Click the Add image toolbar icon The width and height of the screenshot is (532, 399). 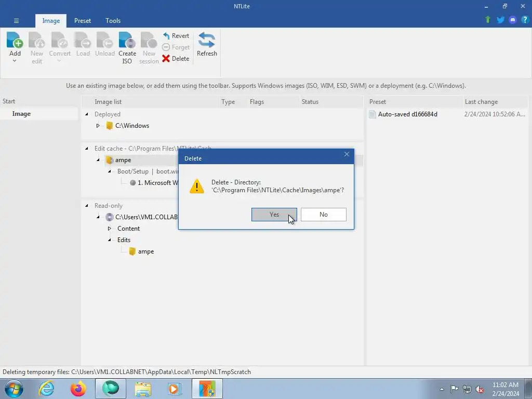tap(15, 41)
